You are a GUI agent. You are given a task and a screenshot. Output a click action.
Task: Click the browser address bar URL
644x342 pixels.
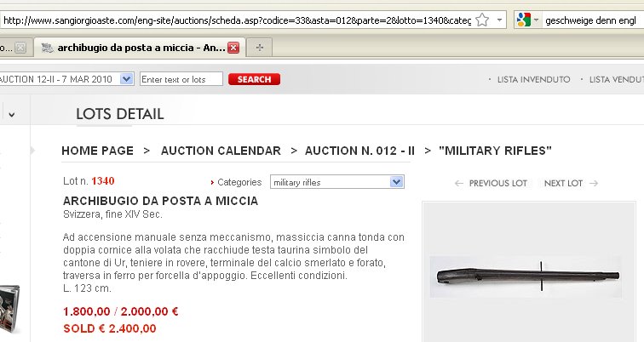pyautogui.click(x=237, y=20)
